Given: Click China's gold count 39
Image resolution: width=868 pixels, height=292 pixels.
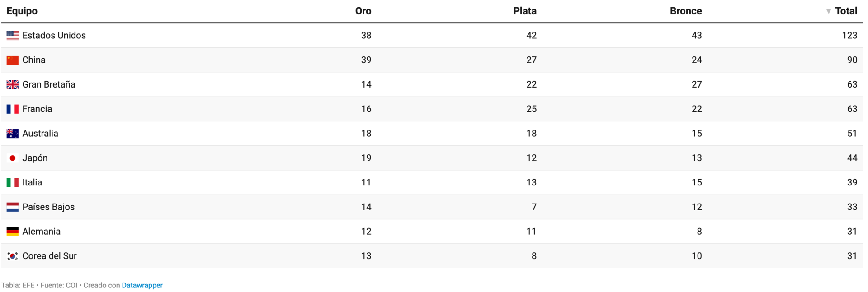Looking at the screenshot, I should click(x=366, y=60).
